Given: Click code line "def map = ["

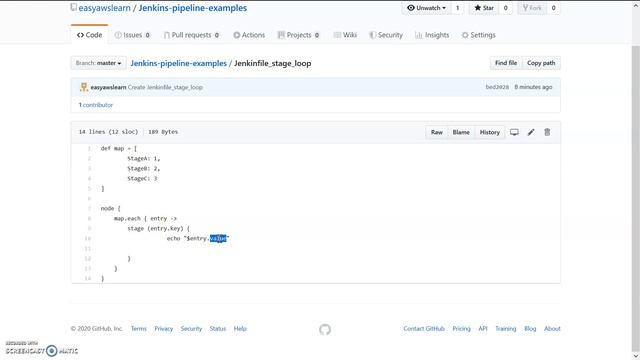Looking at the screenshot, I should tap(119, 149).
